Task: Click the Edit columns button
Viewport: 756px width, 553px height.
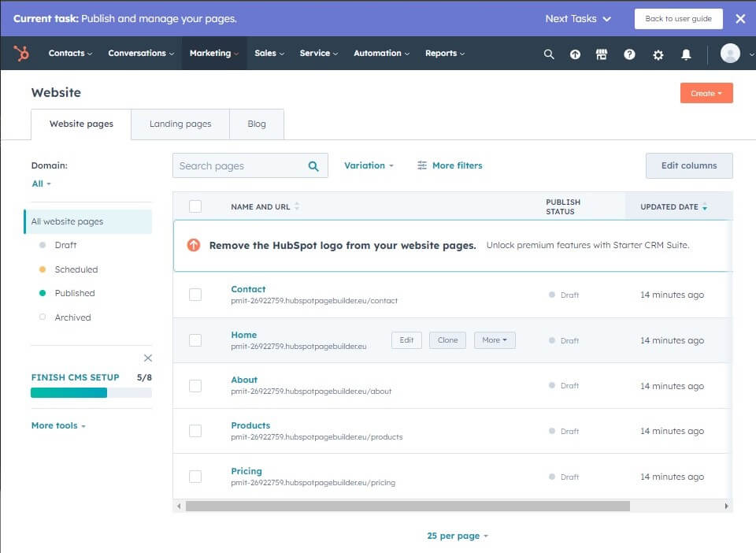Action: coord(689,166)
